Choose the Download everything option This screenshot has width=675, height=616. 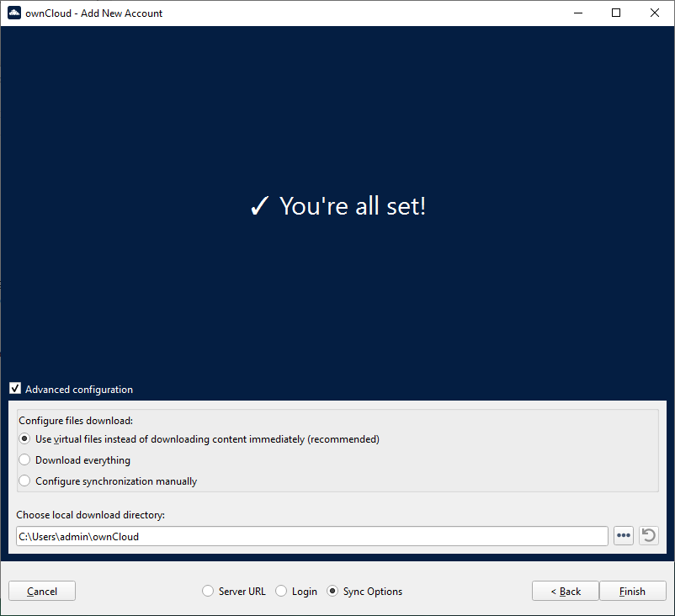[x=24, y=460]
